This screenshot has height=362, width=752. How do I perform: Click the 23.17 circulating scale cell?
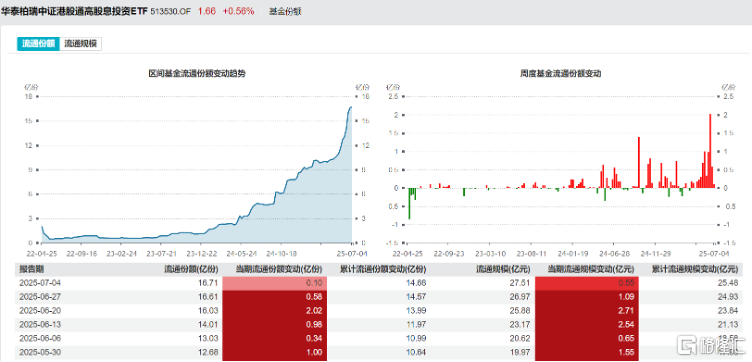coord(519,325)
